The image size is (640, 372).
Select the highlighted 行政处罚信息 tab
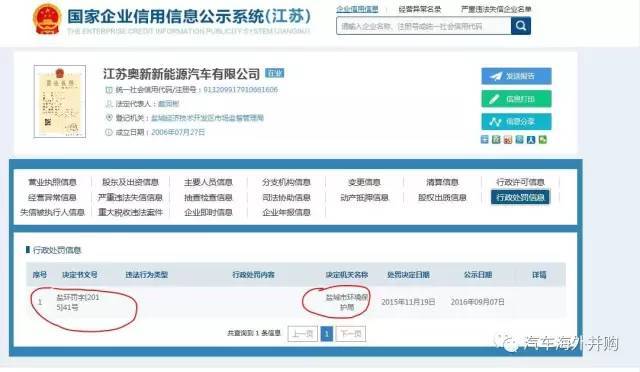click(520, 197)
